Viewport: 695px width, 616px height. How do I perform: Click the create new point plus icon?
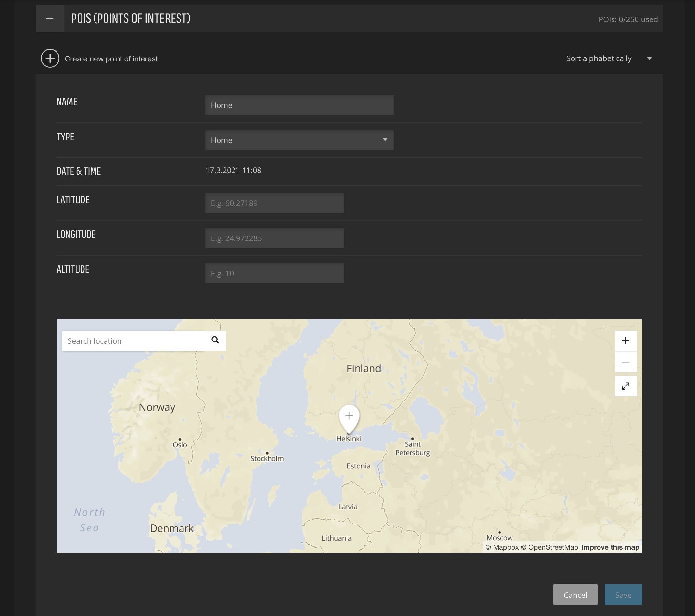pos(50,58)
